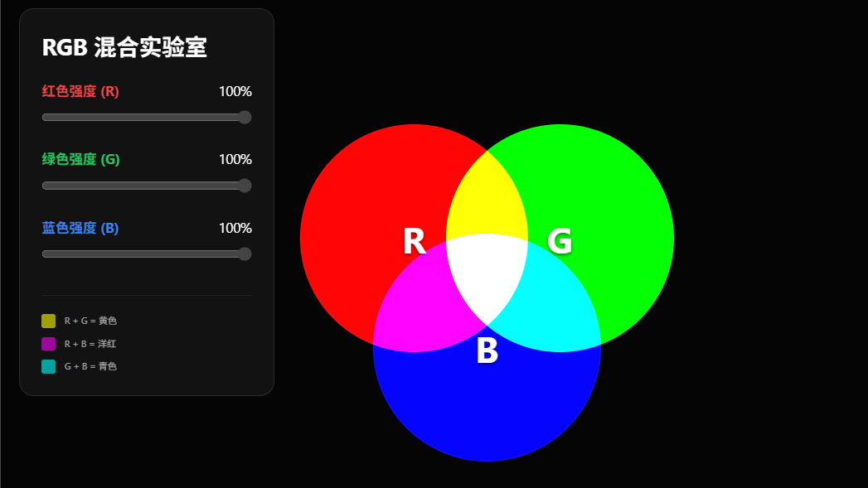Click the letter B on the blue circle
Image resolution: width=868 pixels, height=488 pixels.
click(487, 351)
